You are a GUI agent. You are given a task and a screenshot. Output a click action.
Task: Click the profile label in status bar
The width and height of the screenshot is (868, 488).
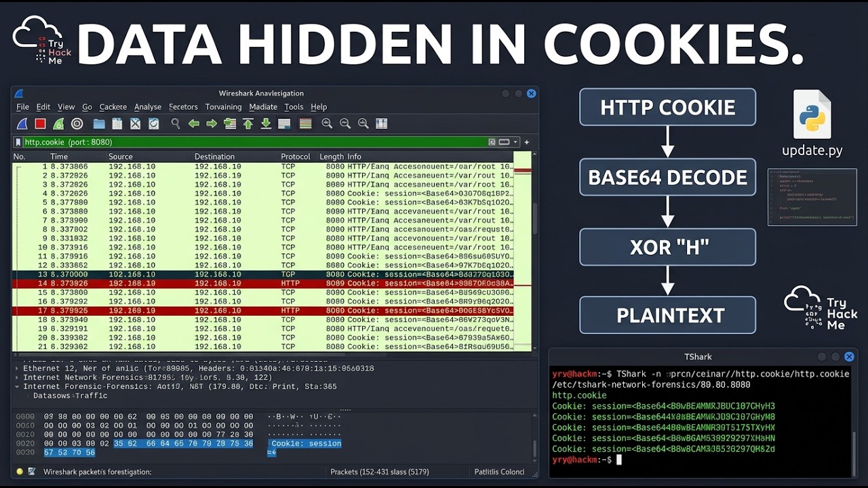click(x=500, y=472)
